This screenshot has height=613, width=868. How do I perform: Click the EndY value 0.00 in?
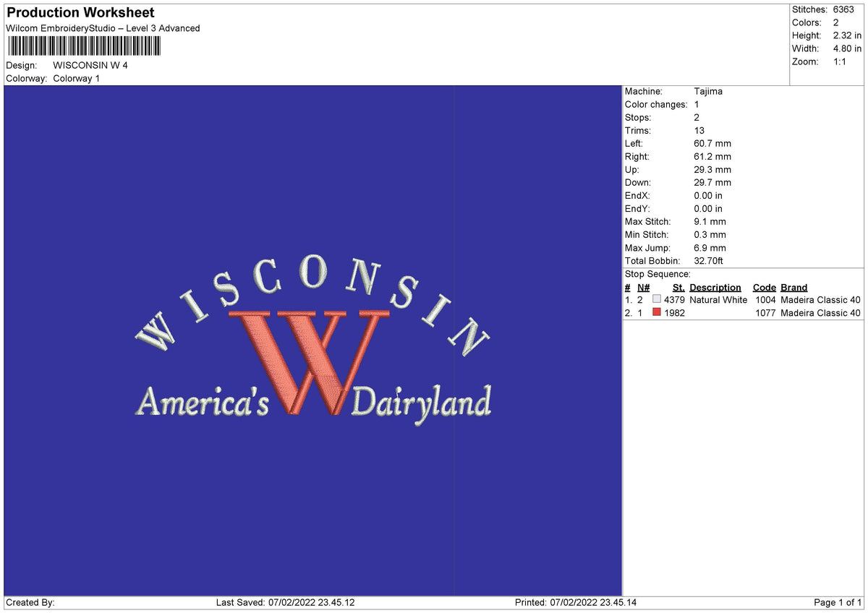[708, 208]
